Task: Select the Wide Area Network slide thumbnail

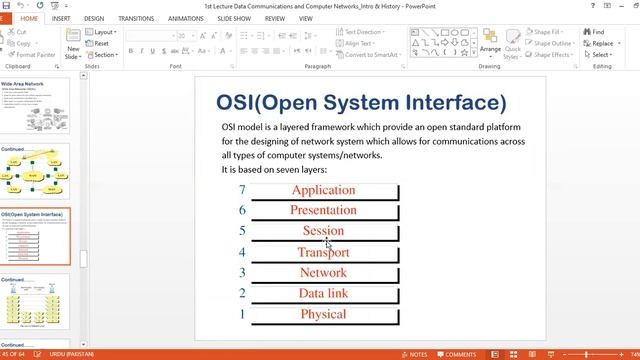Action: pos(35,106)
